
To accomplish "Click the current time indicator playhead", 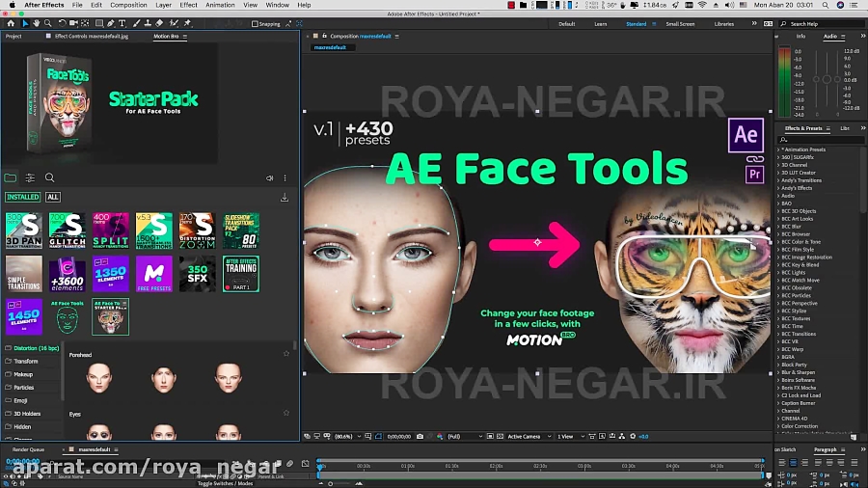I will (320, 466).
